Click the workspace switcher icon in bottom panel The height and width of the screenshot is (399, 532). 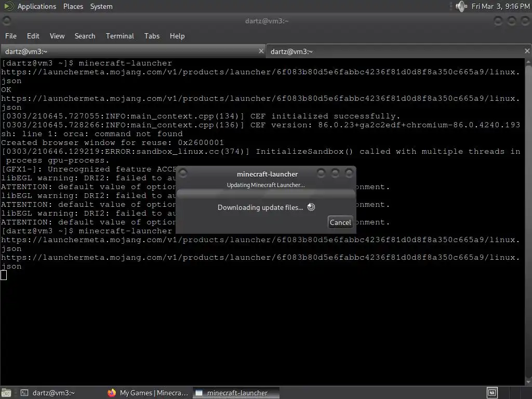[492, 393]
